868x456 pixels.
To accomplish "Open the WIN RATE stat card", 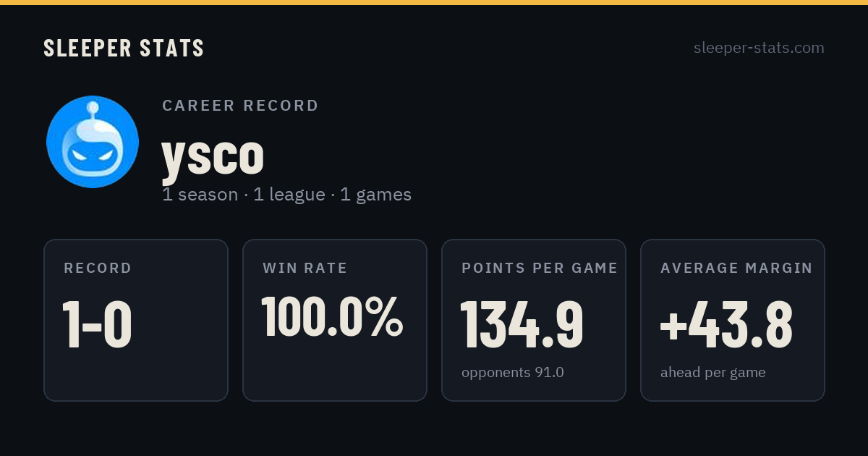I will pyautogui.click(x=335, y=320).
